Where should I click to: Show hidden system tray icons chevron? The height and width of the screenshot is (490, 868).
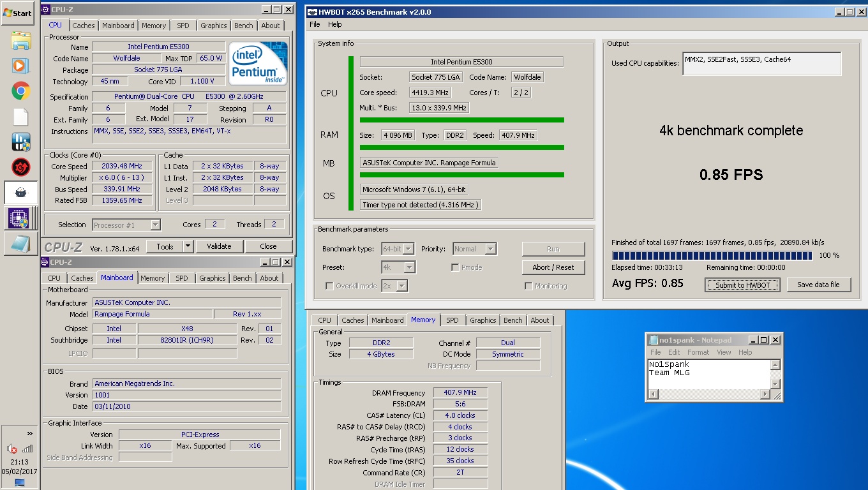[x=29, y=433]
